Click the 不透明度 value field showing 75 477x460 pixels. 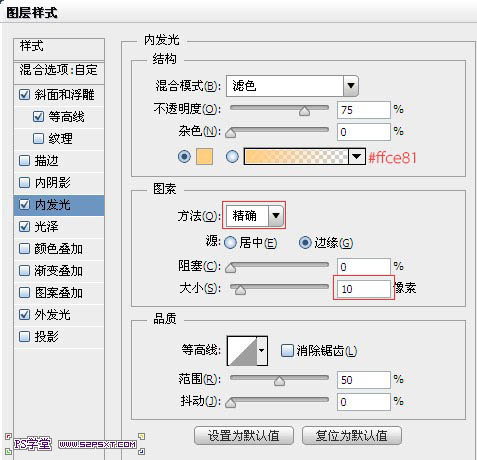(364, 110)
